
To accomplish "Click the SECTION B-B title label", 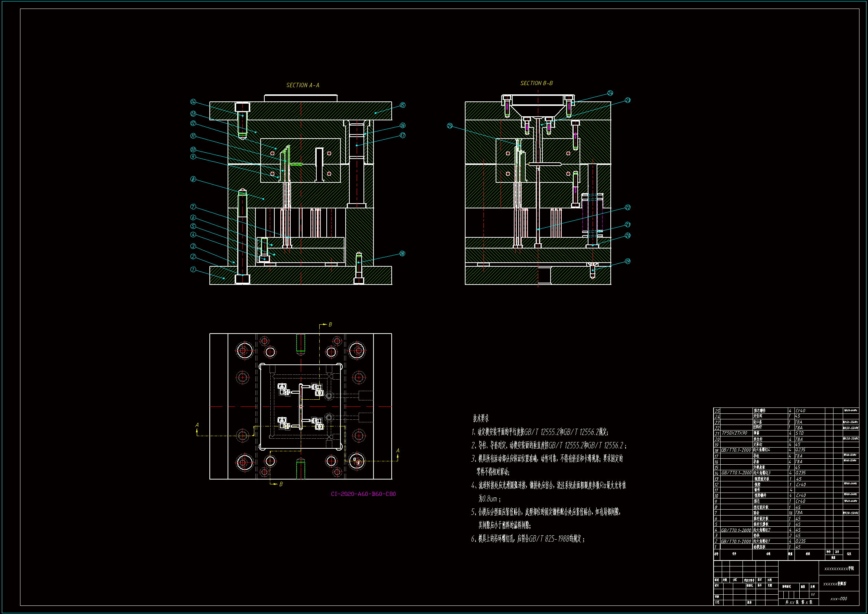I will (x=536, y=83).
